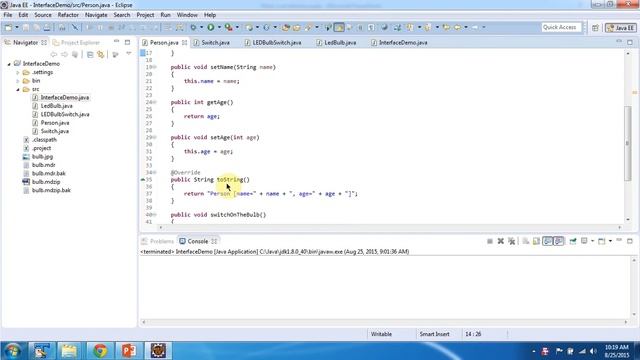Open the Window menu

[x=187, y=15]
